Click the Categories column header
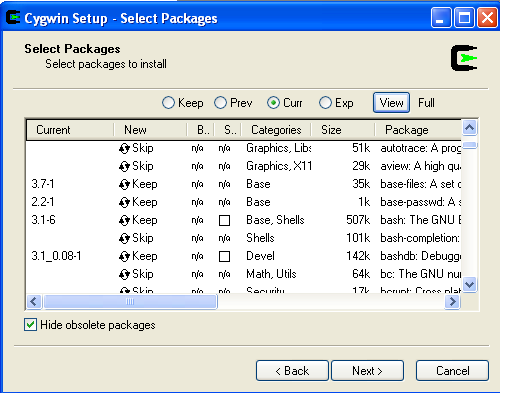 tap(276, 130)
